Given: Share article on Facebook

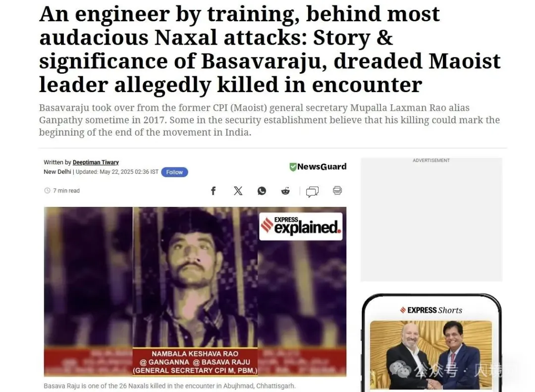Looking at the screenshot, I should [213, 191].
